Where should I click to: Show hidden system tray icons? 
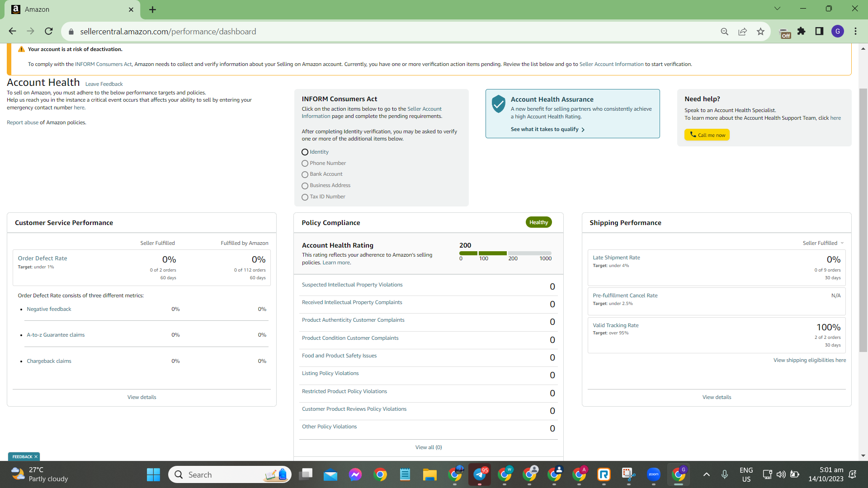coord(707,474)
